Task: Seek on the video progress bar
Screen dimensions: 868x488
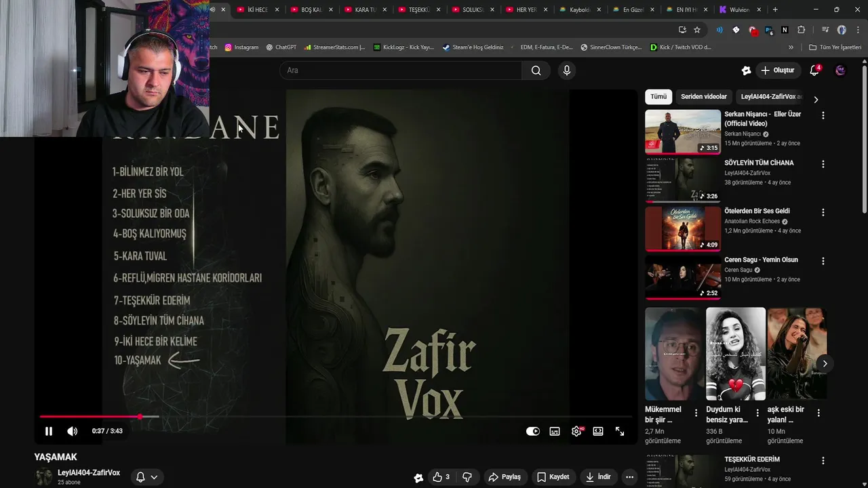Action: [x=336, y=417]
